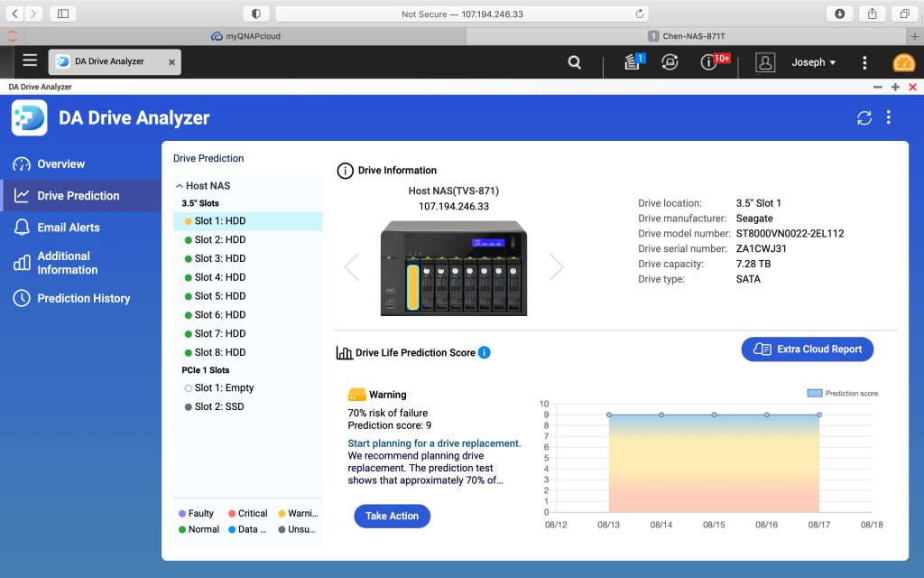
Task: Click the Take Action button
Action: (392, 516)
